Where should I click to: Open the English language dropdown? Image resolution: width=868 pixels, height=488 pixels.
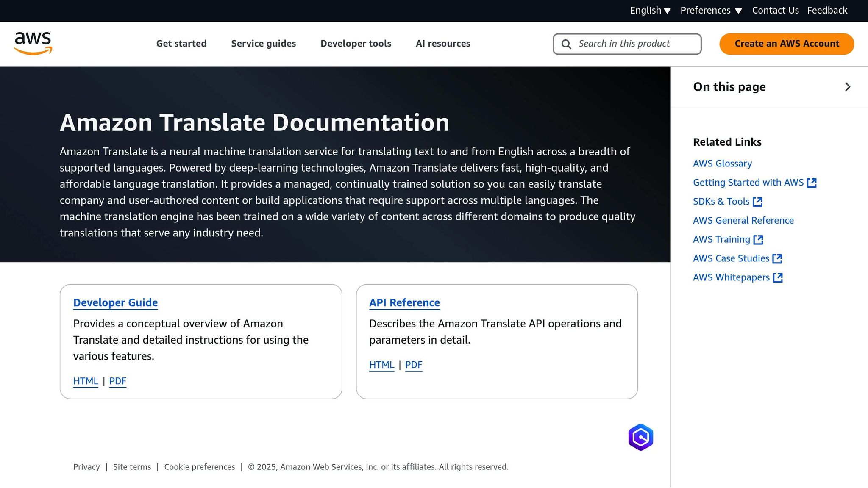[x=650, y=10]
